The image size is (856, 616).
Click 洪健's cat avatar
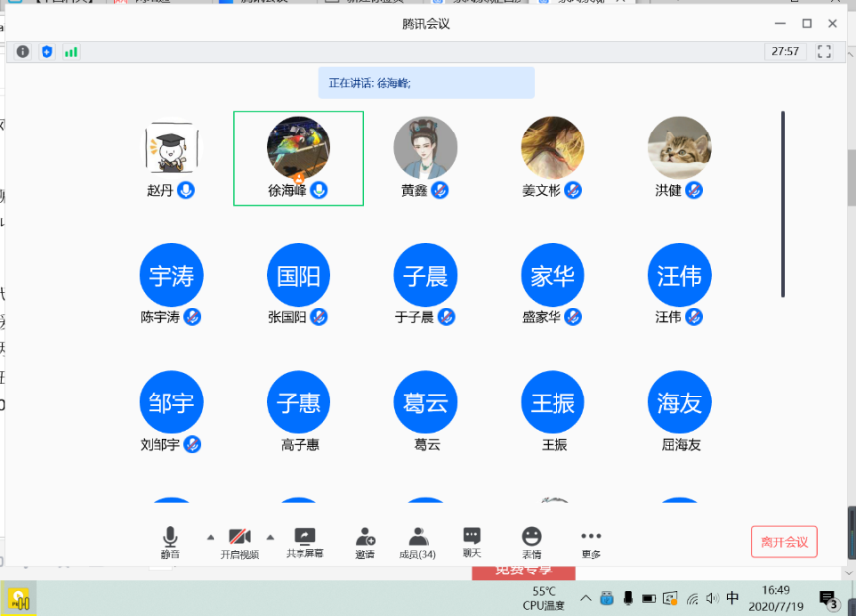tap(679, 147)
